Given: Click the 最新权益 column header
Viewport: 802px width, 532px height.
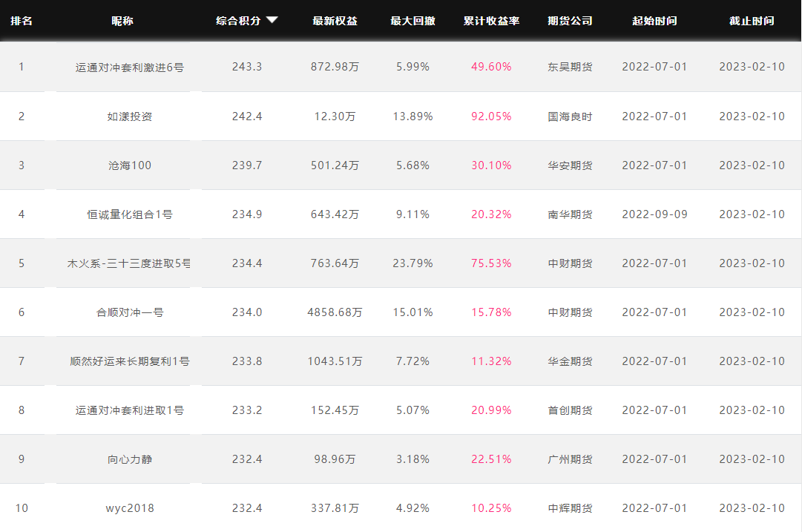Looking at the screenshot, I should (x=335, y=21).
